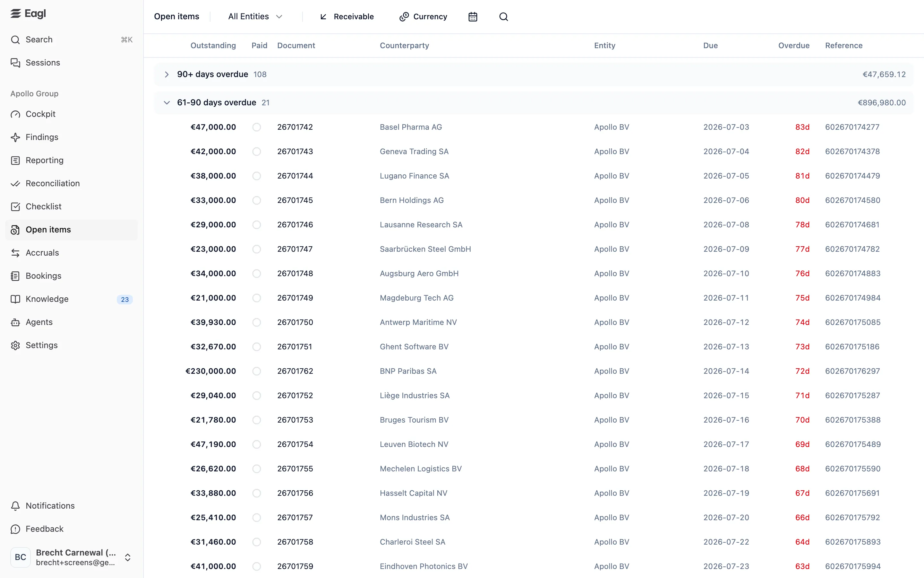Open the All Entities dropdown
The image size is (924, 578).
coord(255,17)
